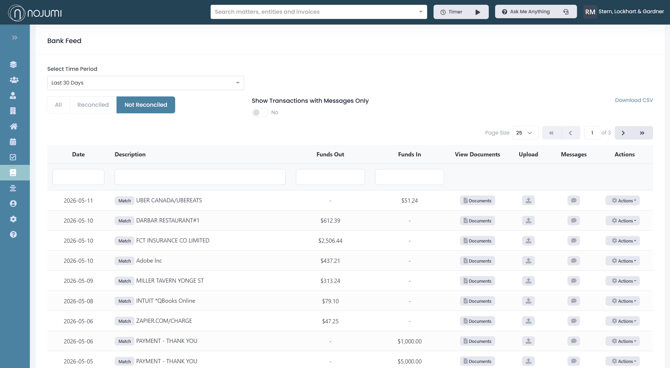
Task: Open Actions menu for MILLER TAVERN row
Action: tap(623, 281)
